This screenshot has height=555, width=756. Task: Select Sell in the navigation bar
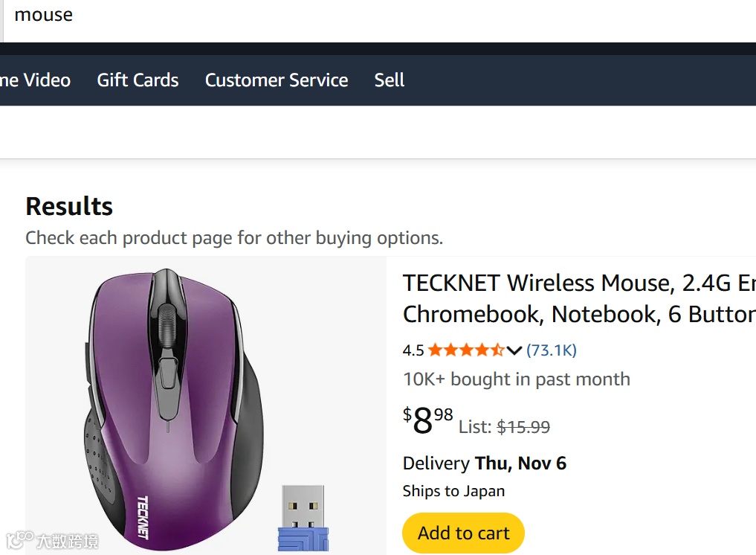(390, 80)
